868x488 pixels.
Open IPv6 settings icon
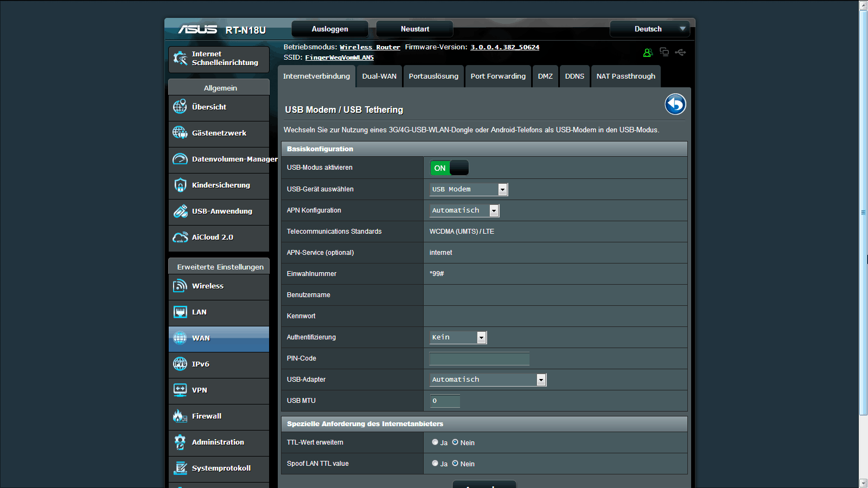(180, 364)
